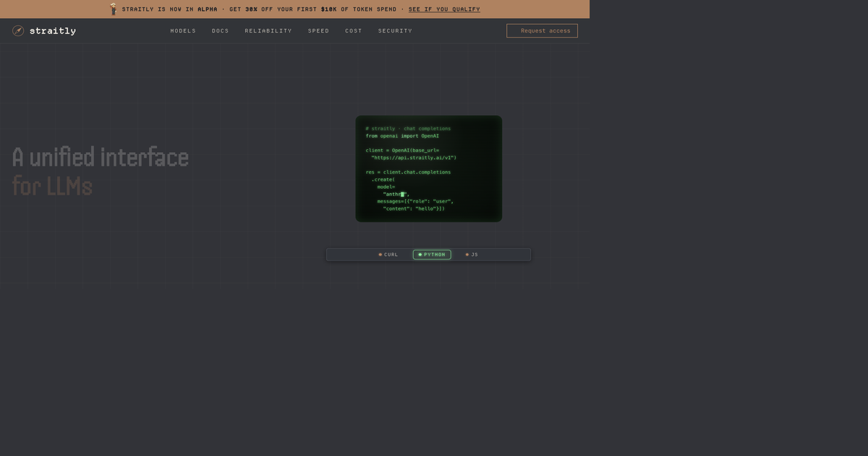Click the straitly wordmark text
This screenshot has height=456, width=868.
(x=53, y=31)
